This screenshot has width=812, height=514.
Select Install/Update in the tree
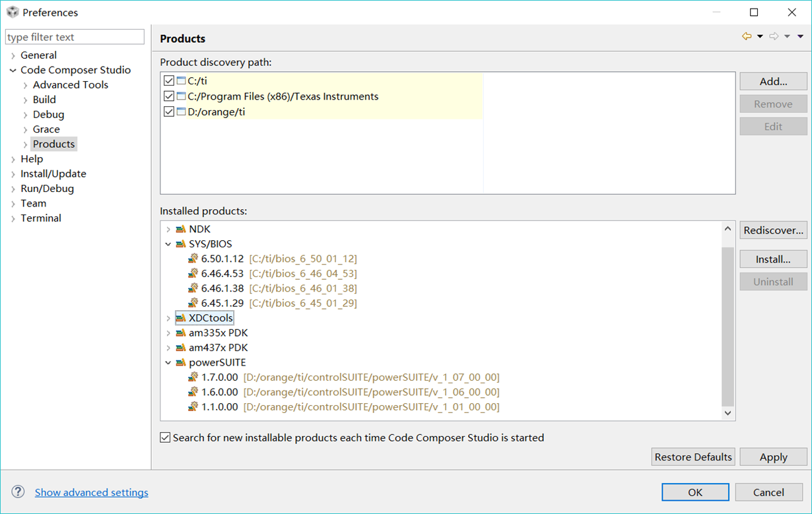click(x=53, y=174)
